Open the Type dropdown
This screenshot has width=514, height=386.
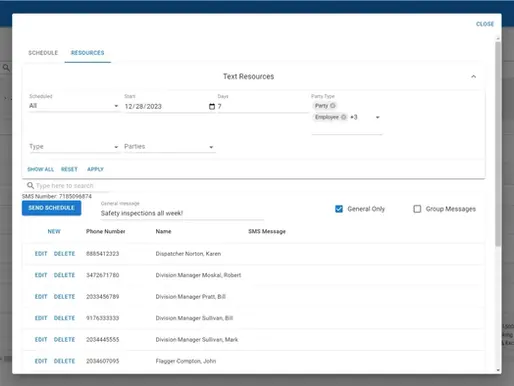click(x=74, y=147)
